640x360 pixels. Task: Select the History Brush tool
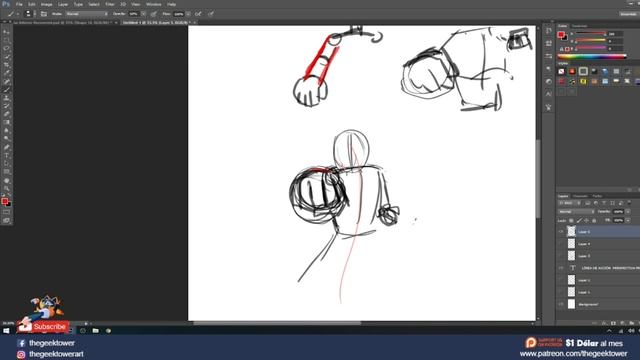6,106
